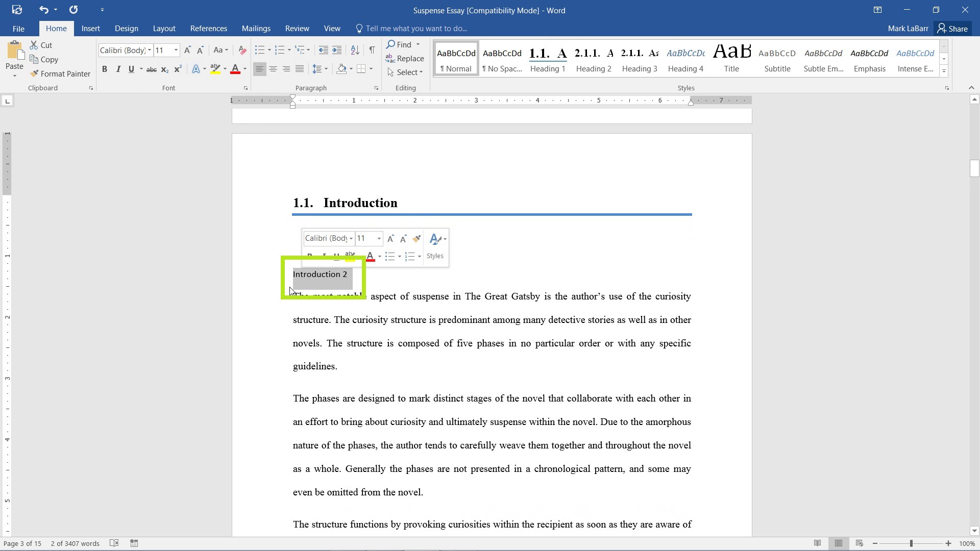This screenshot has height=551, width=980.
Task: Open the Sort dialog icon
Action: pos(355,50)
